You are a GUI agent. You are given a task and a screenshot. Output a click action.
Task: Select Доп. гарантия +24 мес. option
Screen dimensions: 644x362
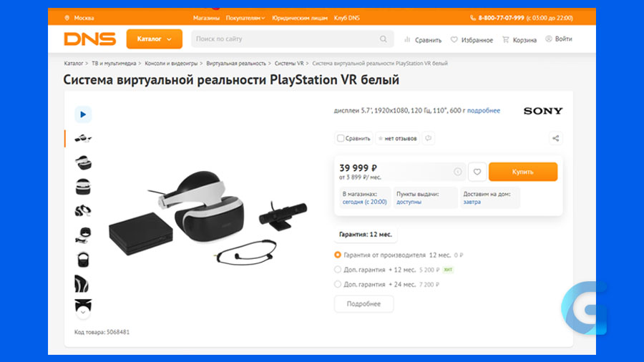coord(338,284)
